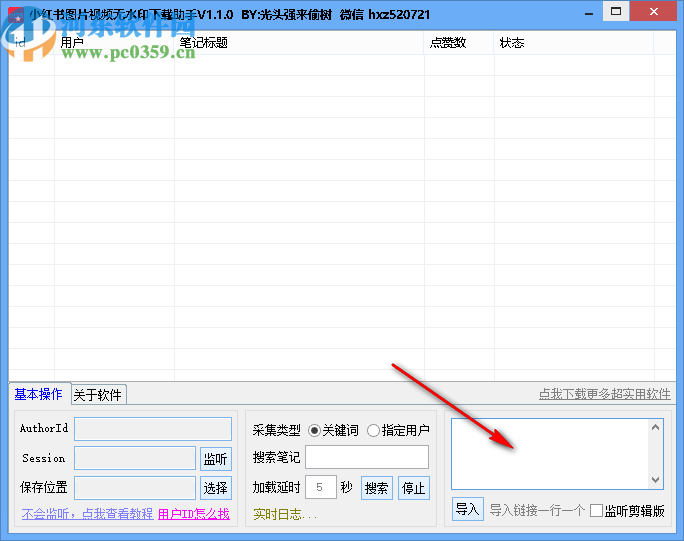Open the 点我下载更多超实用软件 link
Viewport: 684px width, 541px height.
605,394
